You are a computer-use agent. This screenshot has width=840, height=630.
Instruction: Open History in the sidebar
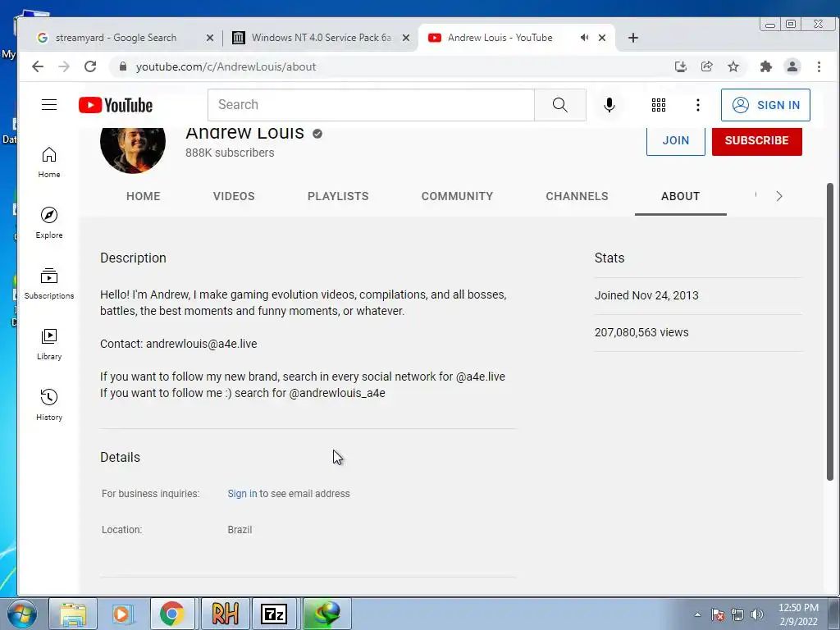49,404
